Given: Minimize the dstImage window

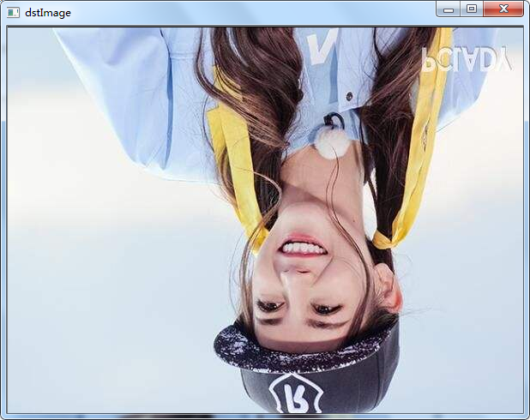Looking at the screenshot, I should pos(448,9).
